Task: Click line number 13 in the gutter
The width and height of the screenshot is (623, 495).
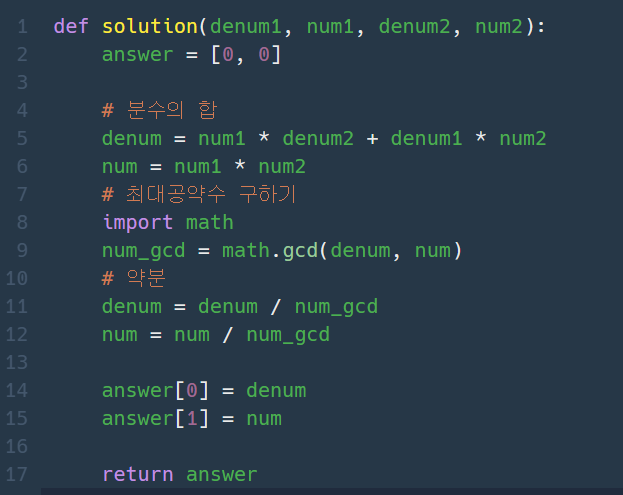Action: pos(17,363)
